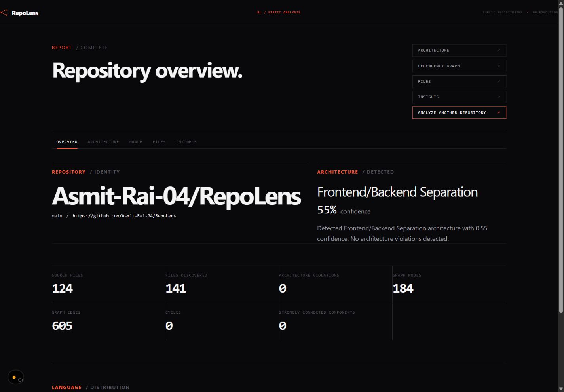Click the 55% confidence figure

pos(327,210)
